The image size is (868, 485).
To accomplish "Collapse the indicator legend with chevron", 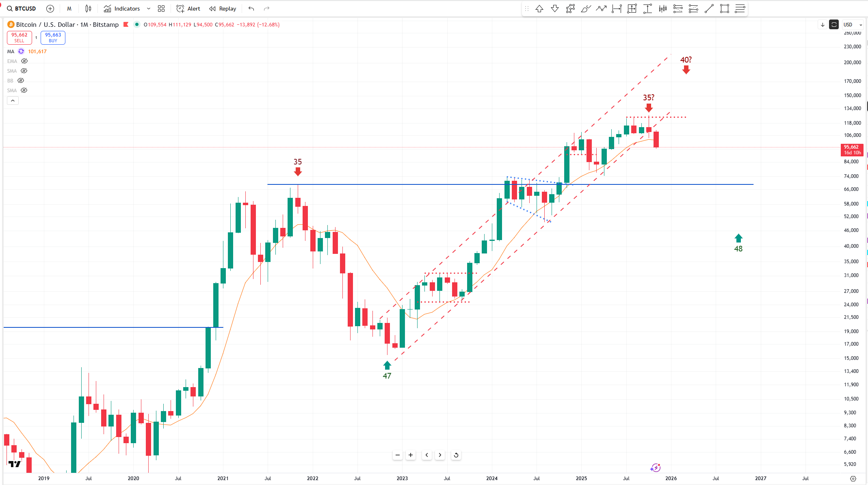I will click(13, 100).
